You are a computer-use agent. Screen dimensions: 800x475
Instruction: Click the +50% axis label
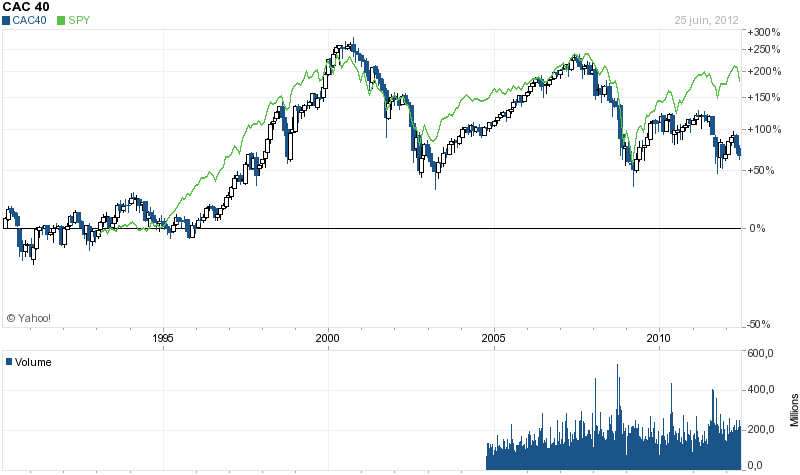tap(761, 170)
